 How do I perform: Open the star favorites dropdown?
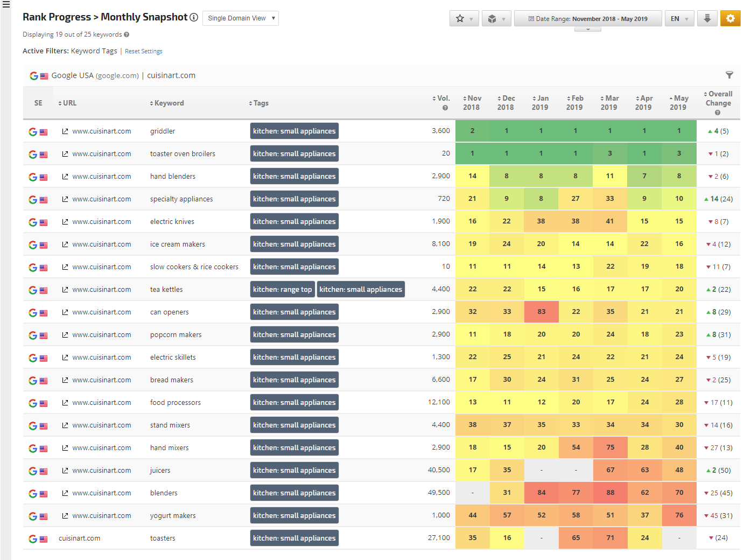coord(464,18)
